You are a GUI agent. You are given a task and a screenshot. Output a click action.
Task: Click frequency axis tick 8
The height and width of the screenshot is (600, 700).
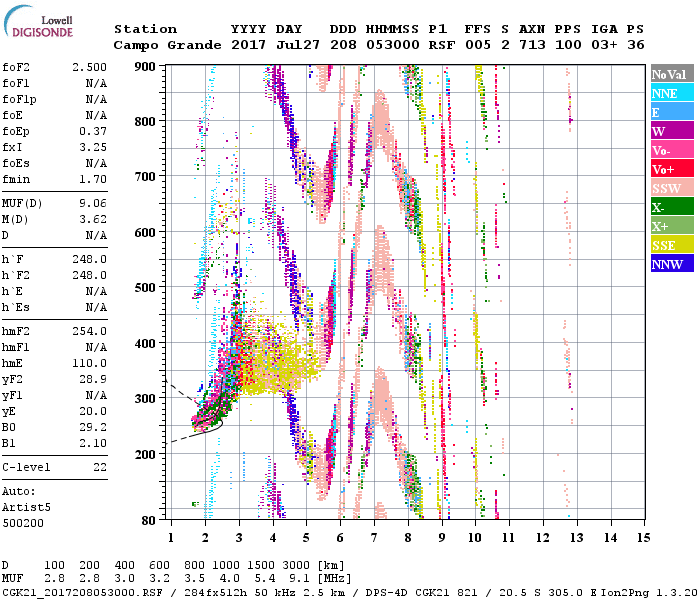click(x=408, y=537)
